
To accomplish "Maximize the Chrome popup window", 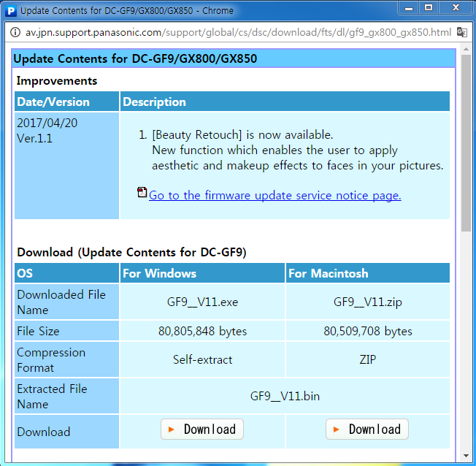I will coord(429,8).
